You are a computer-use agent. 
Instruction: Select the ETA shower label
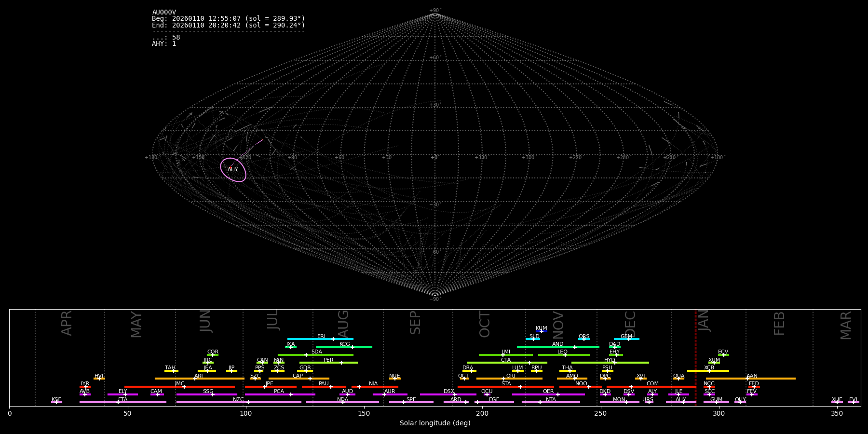[x=123, y=400]
